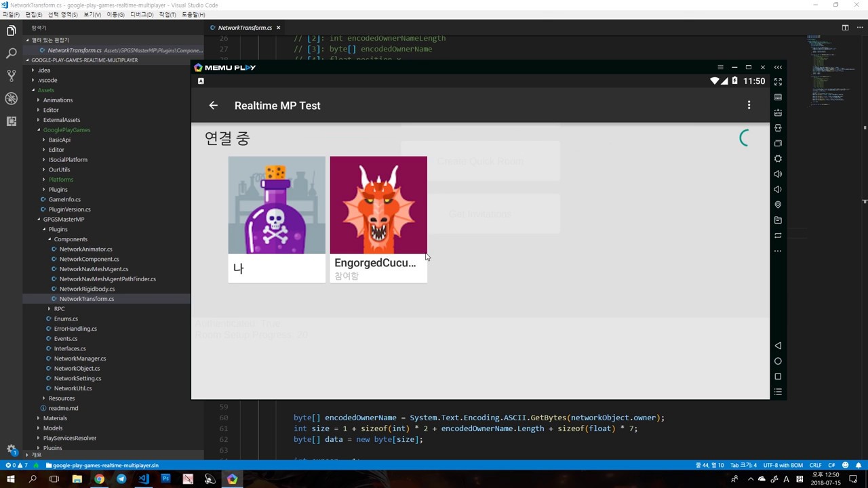
Task: Click errors and warnings status indicator
Action: click(17, 466)
